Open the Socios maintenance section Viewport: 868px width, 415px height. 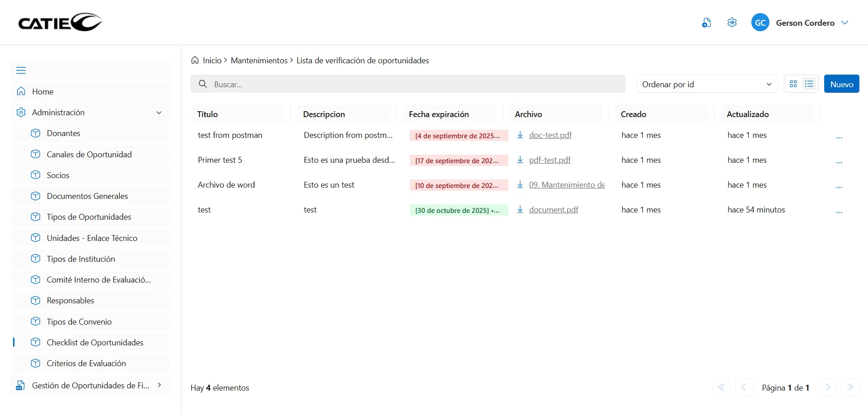(58, 175)
